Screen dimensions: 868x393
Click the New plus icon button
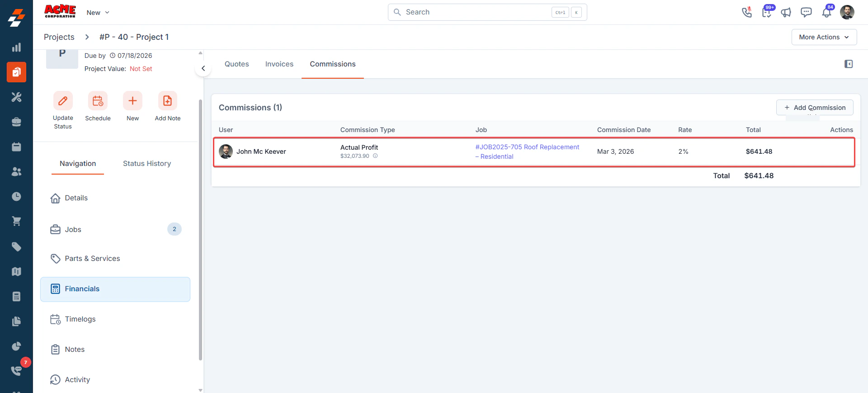132,100
